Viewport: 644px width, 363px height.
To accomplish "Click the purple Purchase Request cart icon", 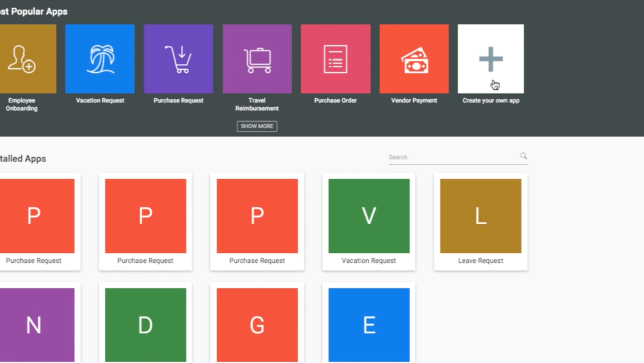I will tap(178, 59).
